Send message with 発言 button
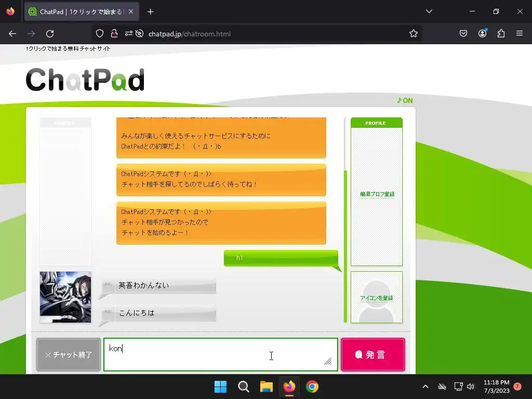532x399 pixels. pos(373,354)
